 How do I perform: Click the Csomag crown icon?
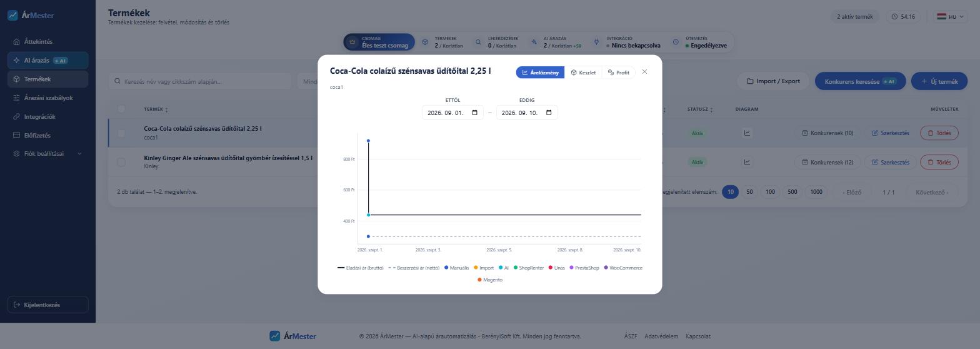(x=352, y=42)
